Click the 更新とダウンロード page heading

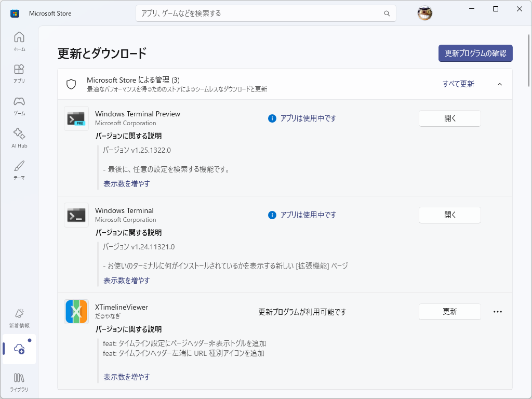[102, 54]
